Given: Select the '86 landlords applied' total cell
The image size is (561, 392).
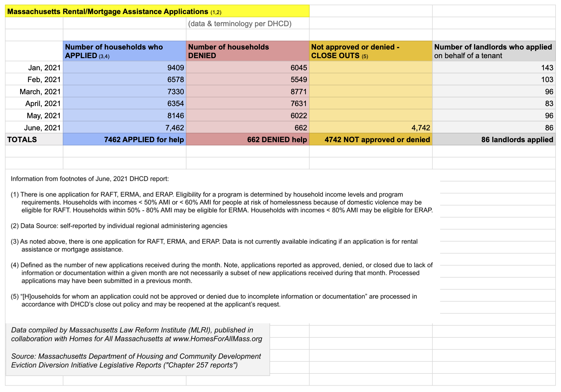Looking at the screenshot, I should click(x=517, y=140).
